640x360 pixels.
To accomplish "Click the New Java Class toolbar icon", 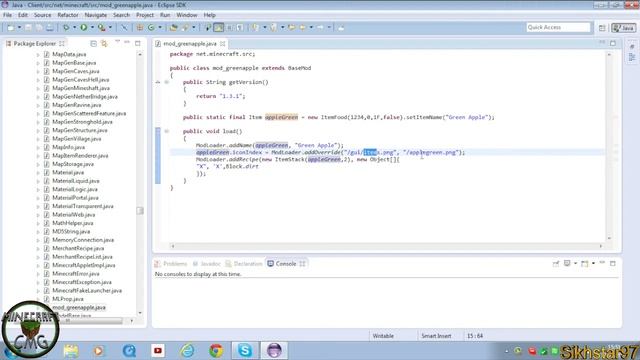I will pos(151,27).
